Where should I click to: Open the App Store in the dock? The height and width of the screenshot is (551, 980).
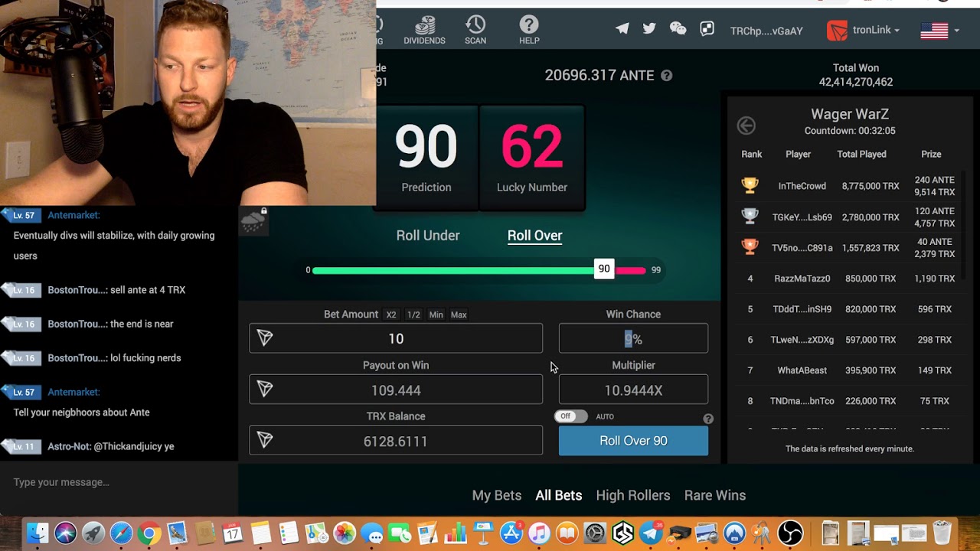click(511, 533)
